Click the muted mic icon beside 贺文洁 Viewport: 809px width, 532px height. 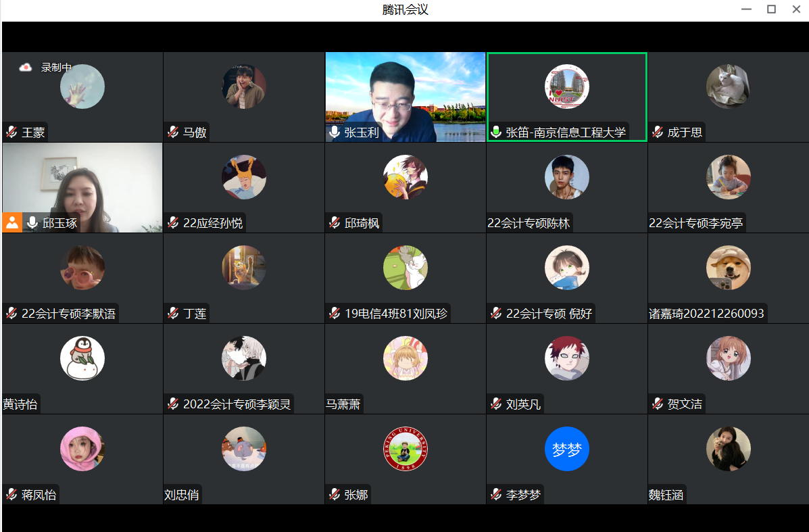(658, 404)
